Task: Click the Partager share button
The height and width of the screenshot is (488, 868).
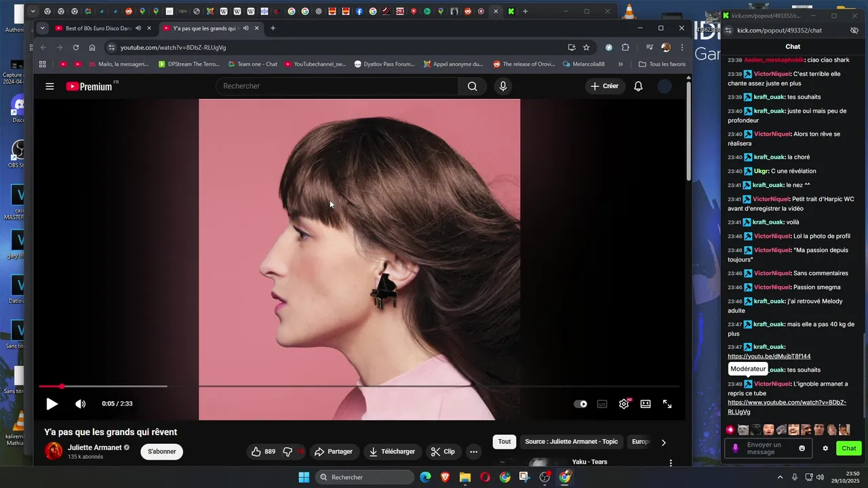Action: point(333,451)
